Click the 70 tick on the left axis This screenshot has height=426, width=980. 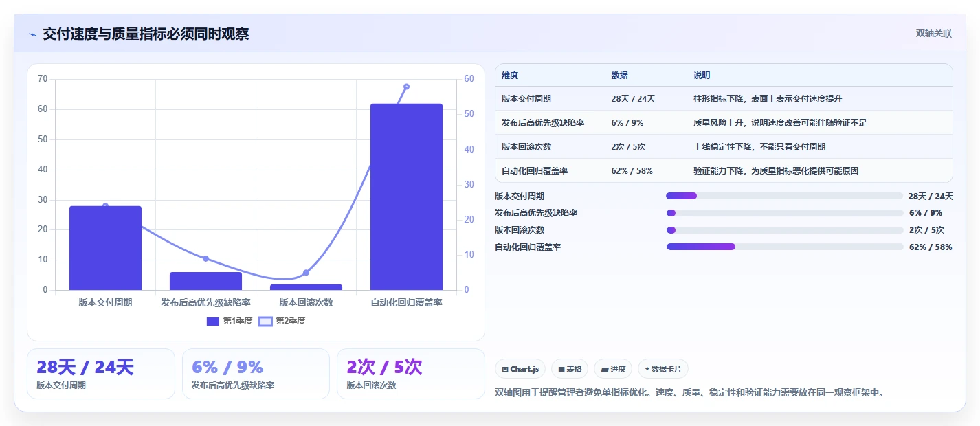click(x=43, y=79)
